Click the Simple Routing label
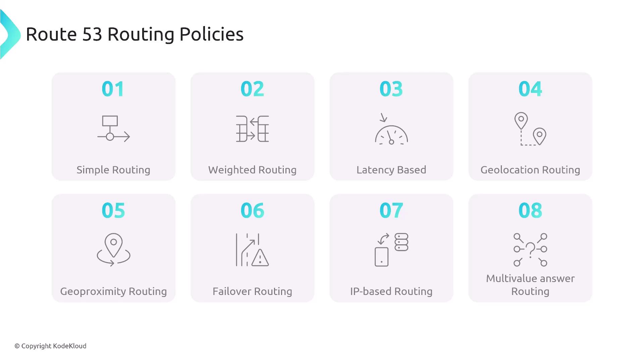The image size is (644, 362). coord(113,170)
